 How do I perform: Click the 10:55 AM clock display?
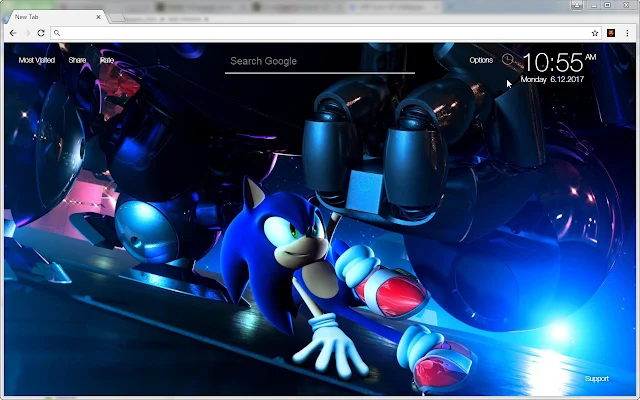coord(559,62)
